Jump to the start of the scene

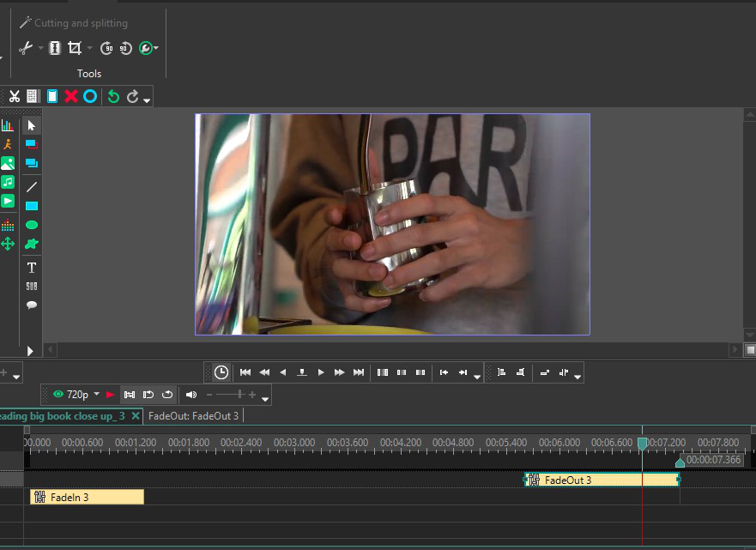point(245,372)
